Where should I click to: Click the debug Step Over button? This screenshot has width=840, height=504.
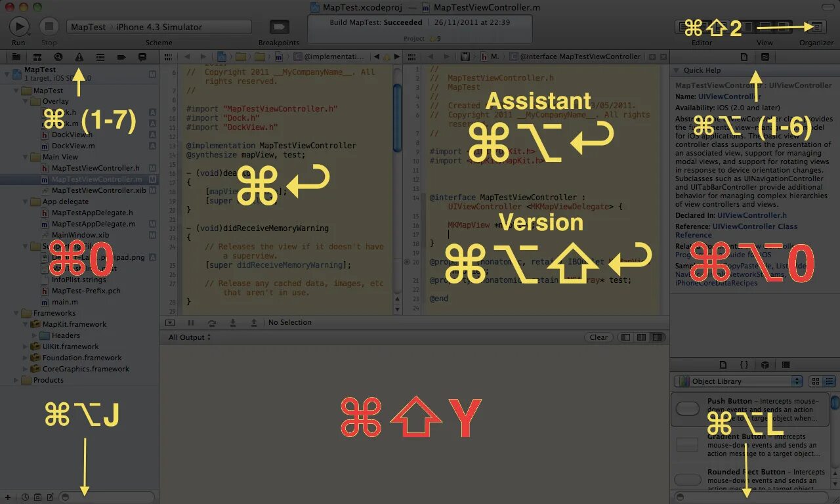pyautogui.click(x=212, y=323)
